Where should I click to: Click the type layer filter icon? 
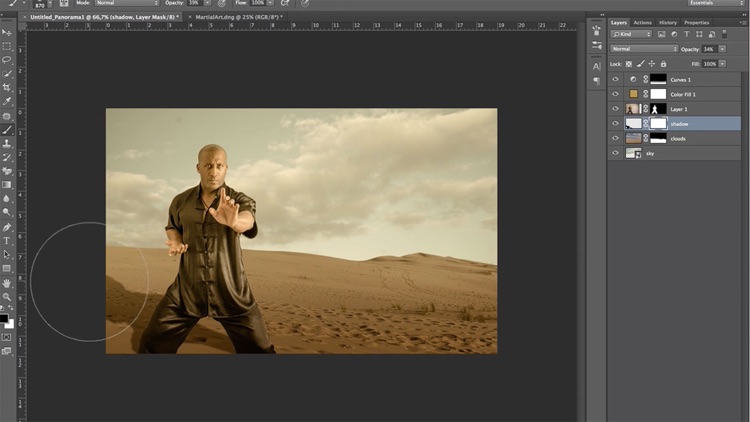click(686, 34)
